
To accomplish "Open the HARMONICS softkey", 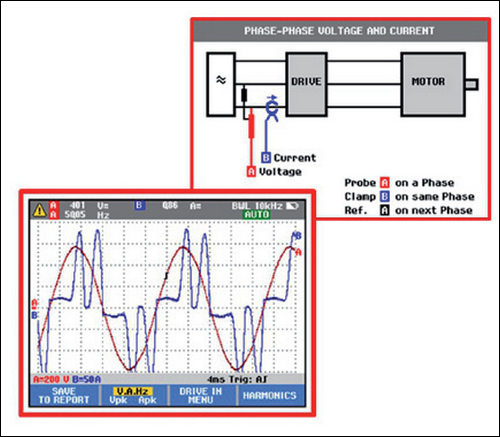I will pos(270,396).
